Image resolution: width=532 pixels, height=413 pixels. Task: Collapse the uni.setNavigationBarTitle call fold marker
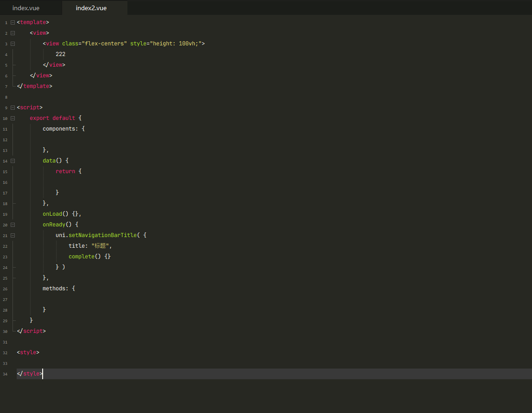(13, 235)
